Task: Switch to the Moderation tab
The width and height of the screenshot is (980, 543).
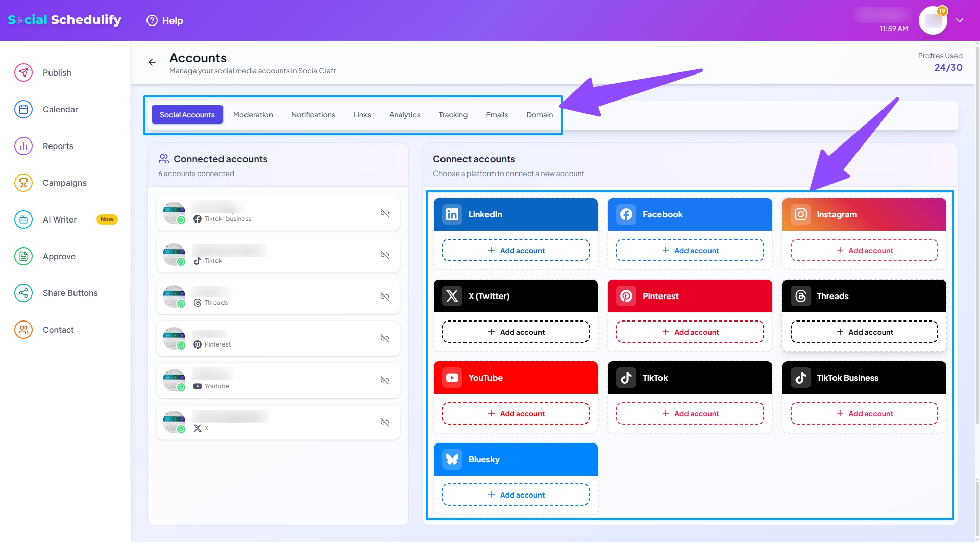Action: pyautogui.click(x=253, y=114)
